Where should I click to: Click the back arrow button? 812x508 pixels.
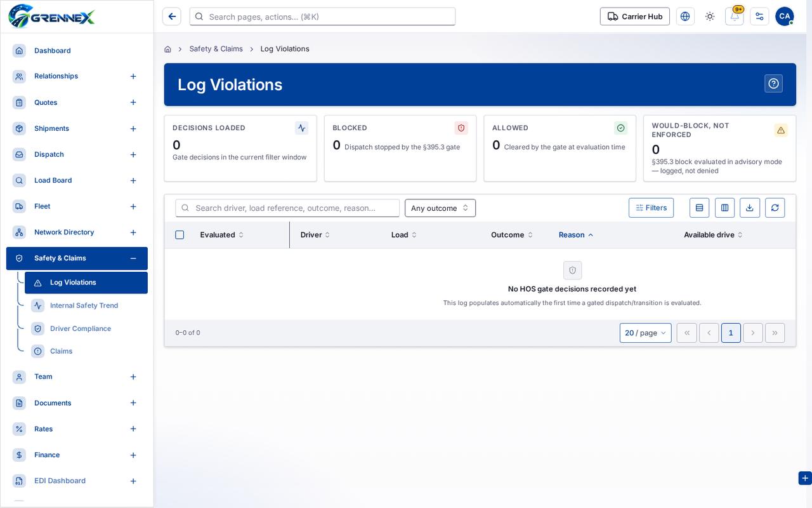pyautogui.click(x=172, y=17)
